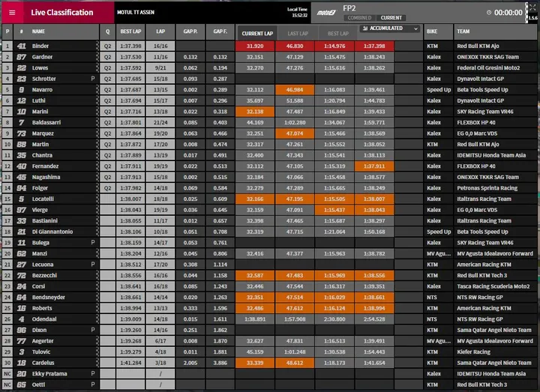Click the MOTUL TT ASSEN event title
540x392 pixels.
(136, 13)
